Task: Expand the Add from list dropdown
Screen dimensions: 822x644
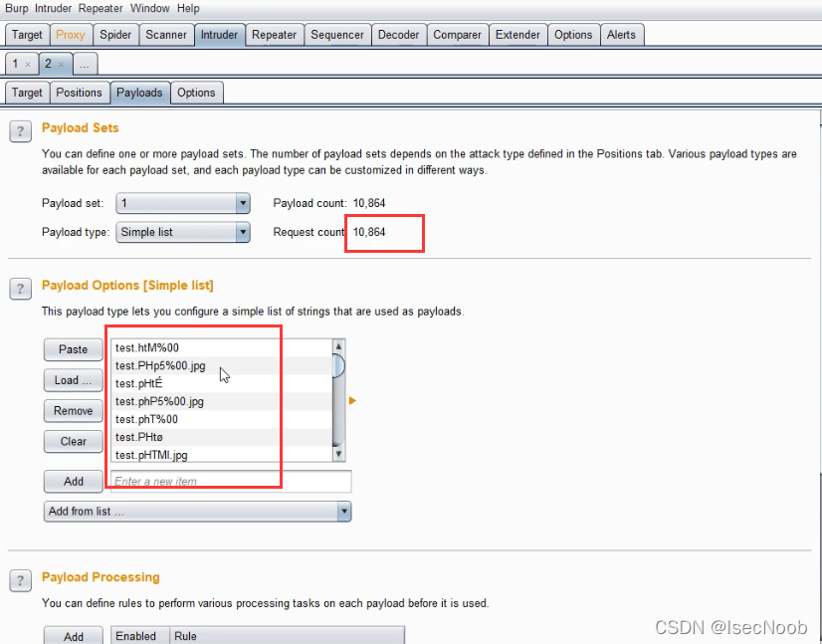Action: pyautogui.click(x=197, y=512)
